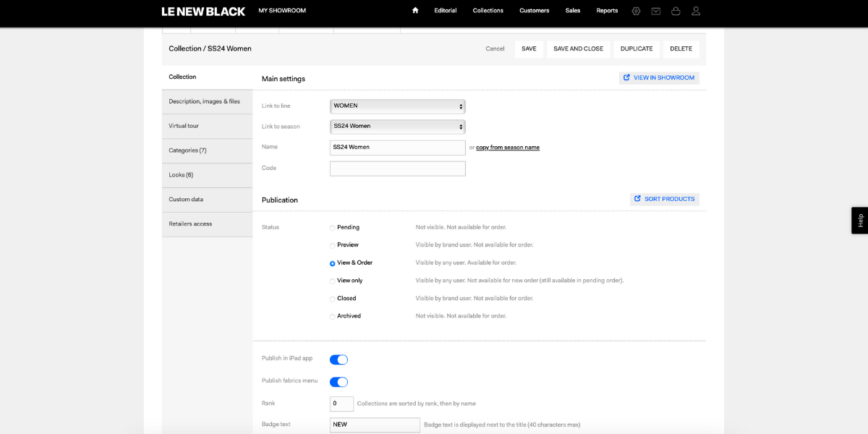
Task: Open the mail envelope icon
Action: tap(656, 11)
